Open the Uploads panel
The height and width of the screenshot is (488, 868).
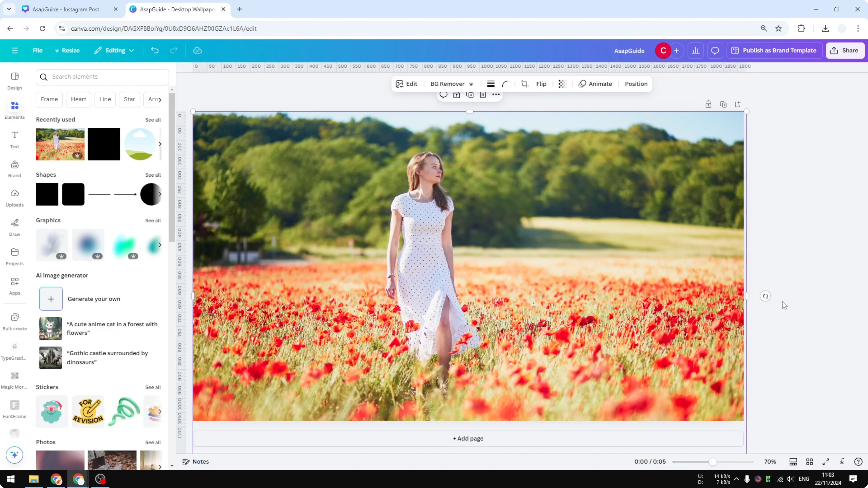pos(14,197)
